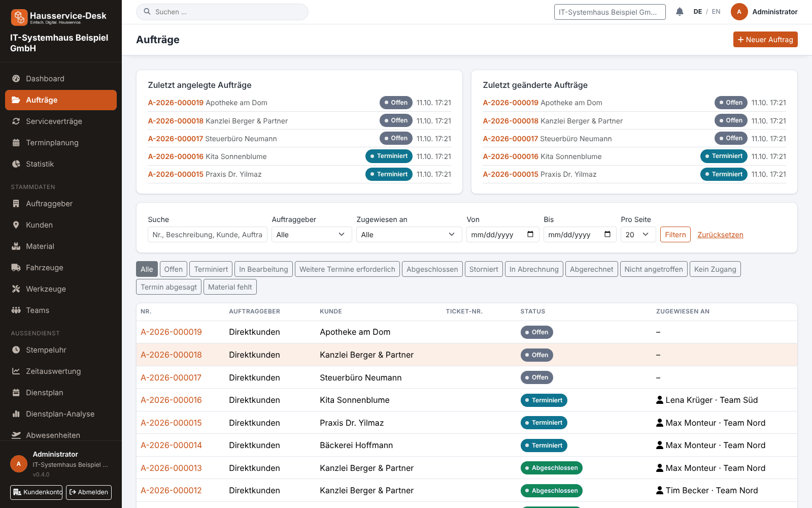The image size is (812, 508).
Task: Expand the Zugewiesen an dropdown
Action: coord(409,235)
